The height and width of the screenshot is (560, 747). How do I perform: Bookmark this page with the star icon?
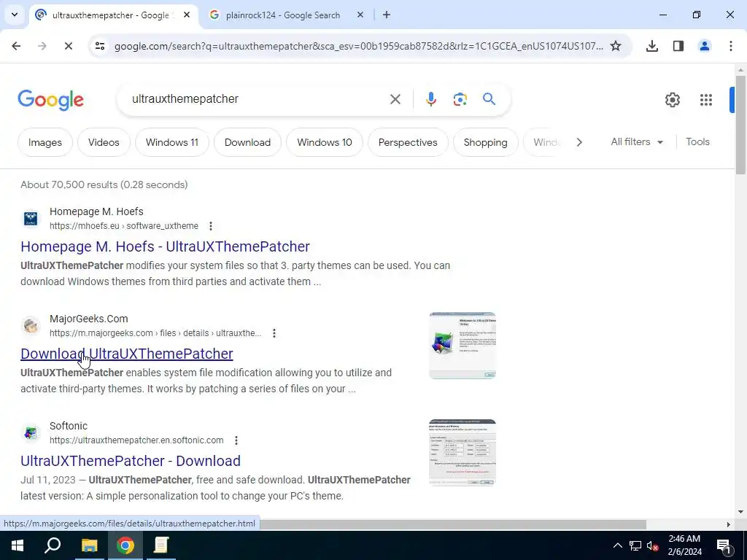coord(616,46)
